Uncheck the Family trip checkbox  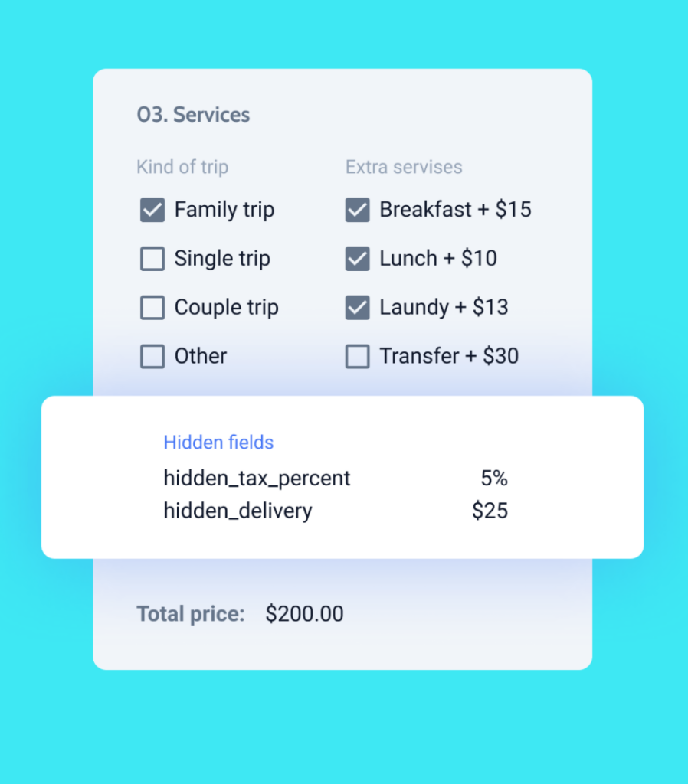[x=152, y=210]
